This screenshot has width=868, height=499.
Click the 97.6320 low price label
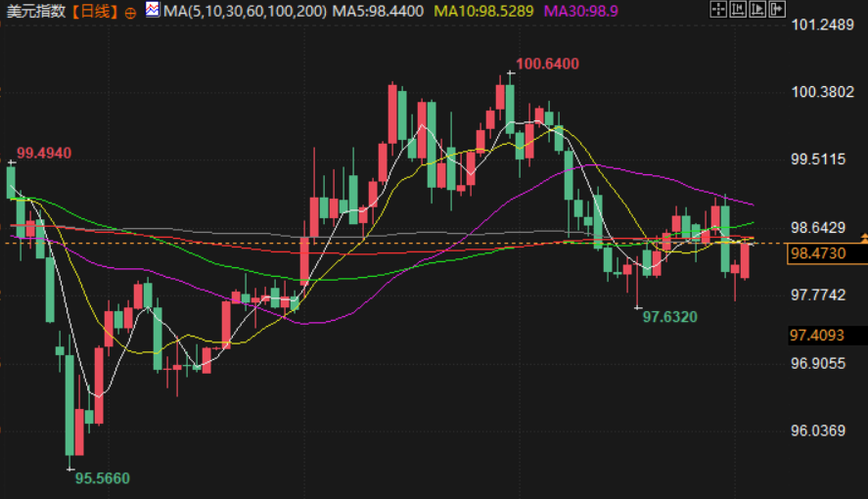click(669, 317)
